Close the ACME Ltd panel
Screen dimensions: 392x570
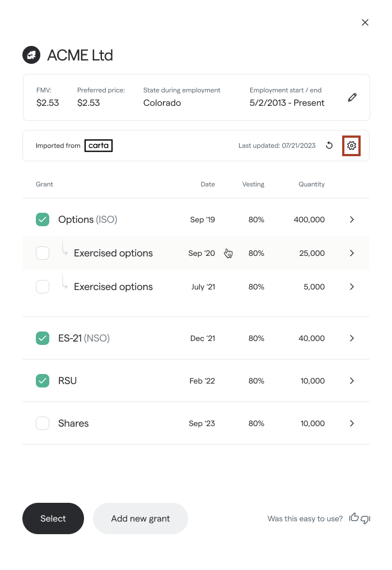365,22
